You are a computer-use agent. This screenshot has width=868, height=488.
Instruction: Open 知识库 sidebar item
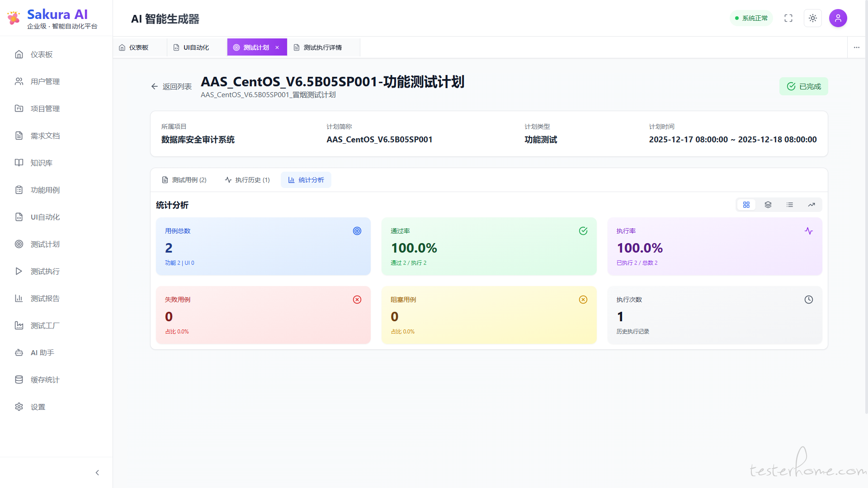pos(41,163)
